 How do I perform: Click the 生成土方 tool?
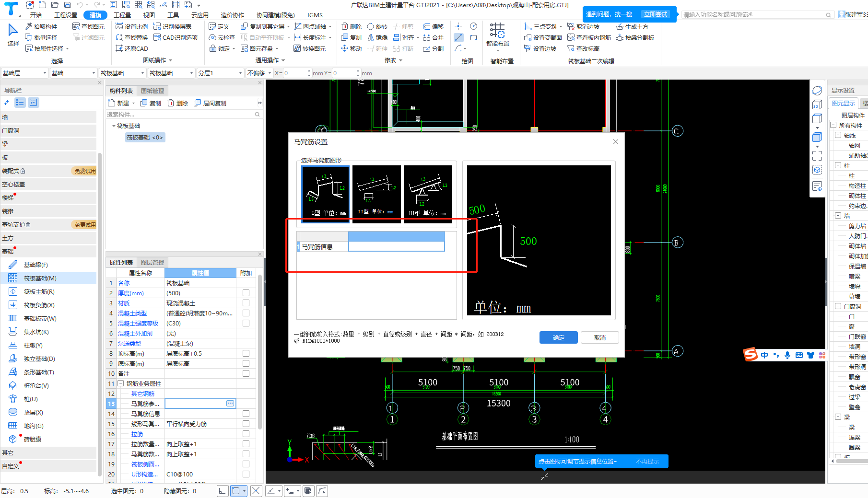pyautogui.click(x=632, y=26)
